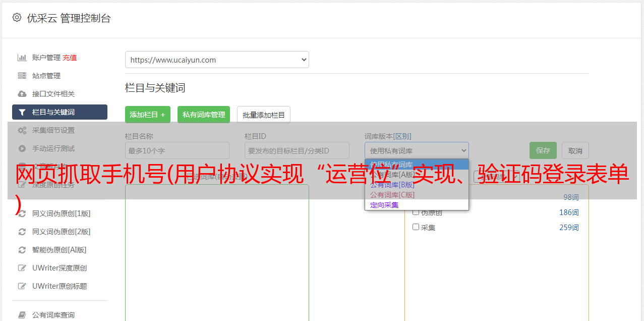Click the edit icon for UWriter深度原创
This screenshot has height=321, width=644.
click(22, 268)
